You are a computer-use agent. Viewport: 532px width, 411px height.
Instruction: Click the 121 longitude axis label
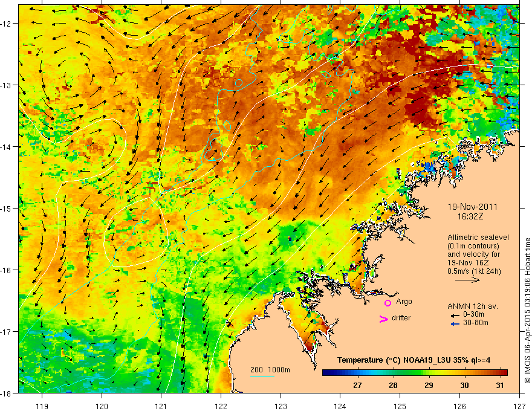tap(161, 406)
